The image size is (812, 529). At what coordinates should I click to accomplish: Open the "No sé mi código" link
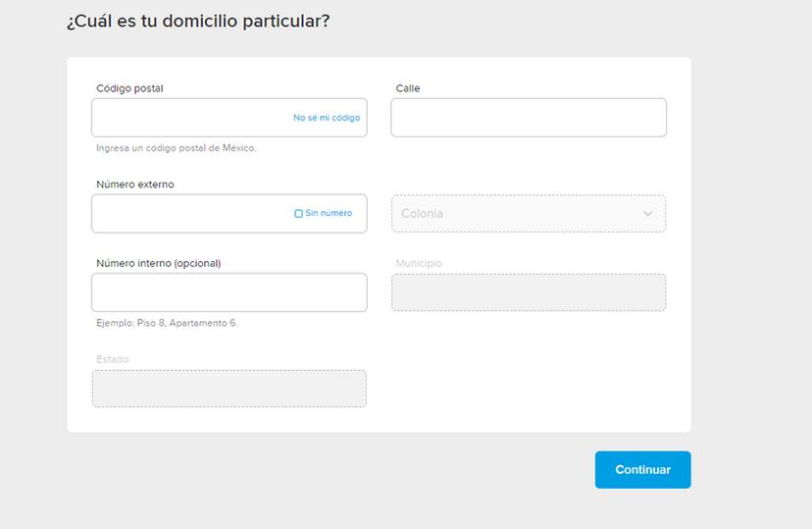pos(327,118)
